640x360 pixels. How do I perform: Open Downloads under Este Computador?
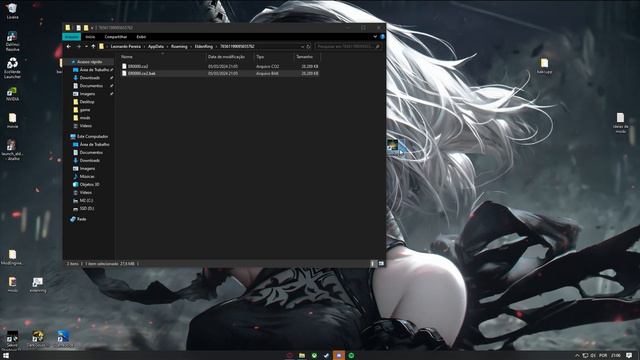[89, 160]
